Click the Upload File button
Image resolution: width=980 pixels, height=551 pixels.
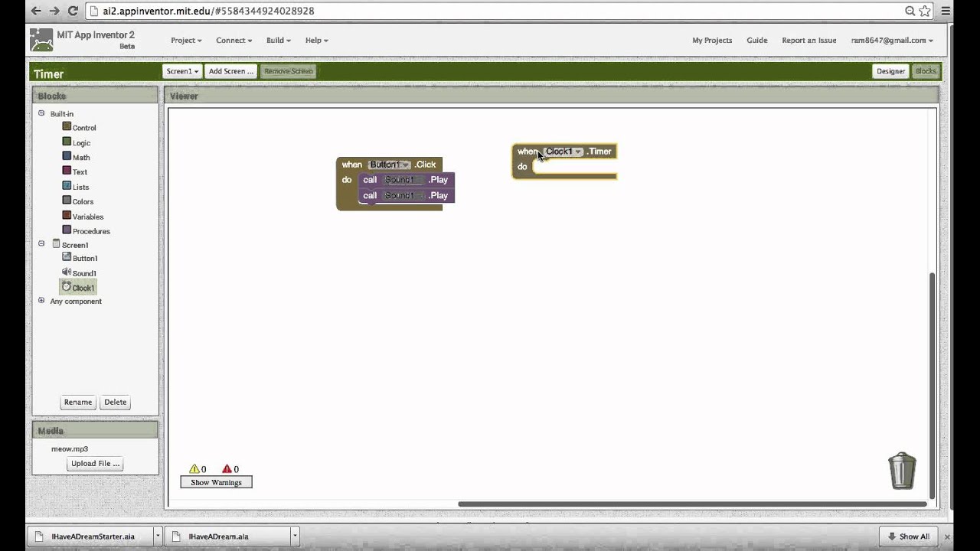coord(95,463)
